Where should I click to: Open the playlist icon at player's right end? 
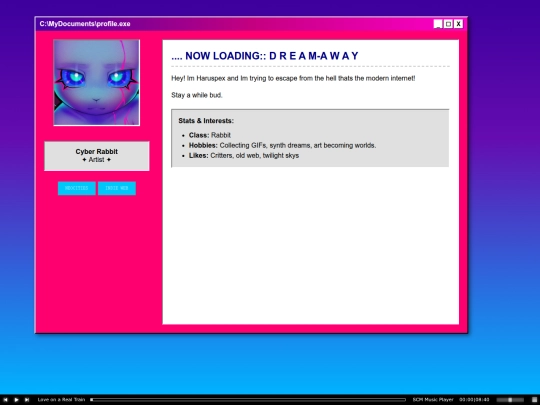[x=534, y=399]
